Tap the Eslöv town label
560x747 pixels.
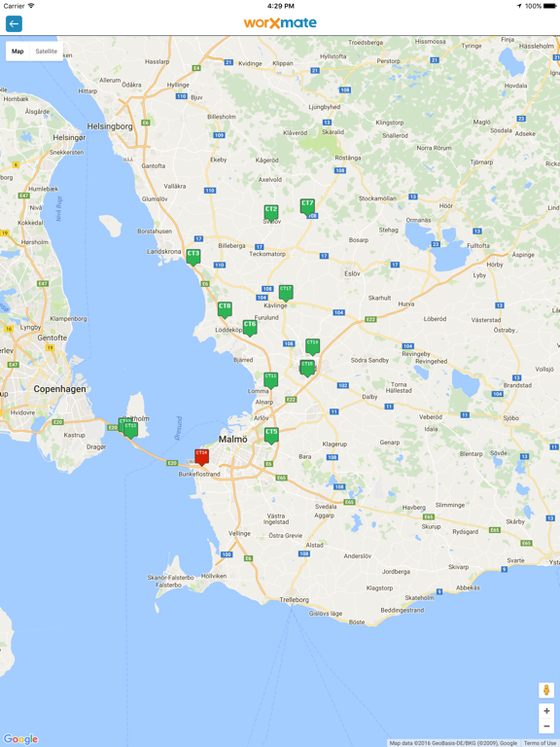click(352, 274)
